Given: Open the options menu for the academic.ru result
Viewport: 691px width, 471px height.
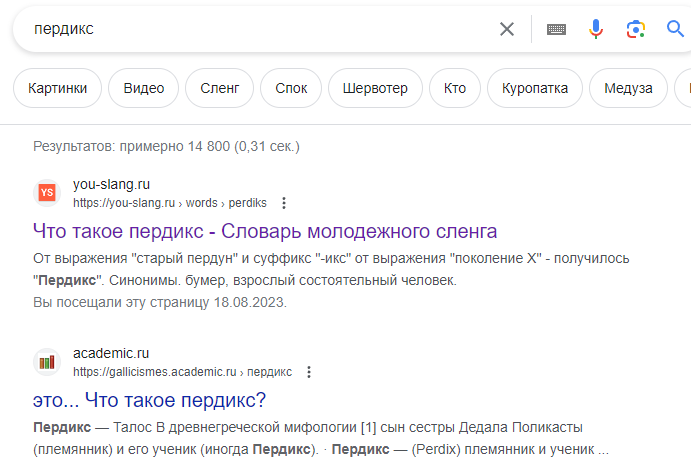Looking at the screenshot, I should [x=309, y=372].
